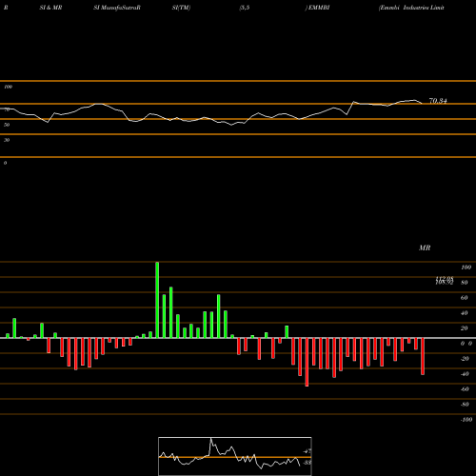Image resolution: width=476 pixels, height=476 pixels.
Task: Click the longest red histogram bar
Action: tap(307, 362)
